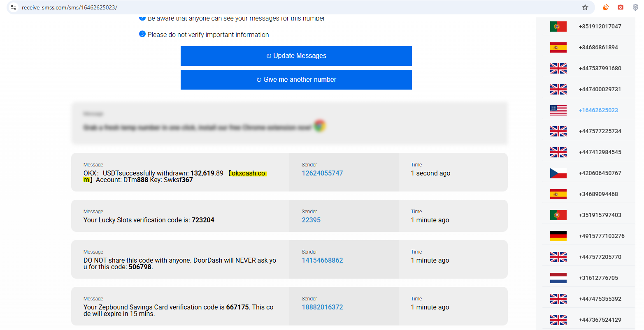
Task: Bookmark this page with the star icon
Action: pyautogui.click(x=585, y=7)
